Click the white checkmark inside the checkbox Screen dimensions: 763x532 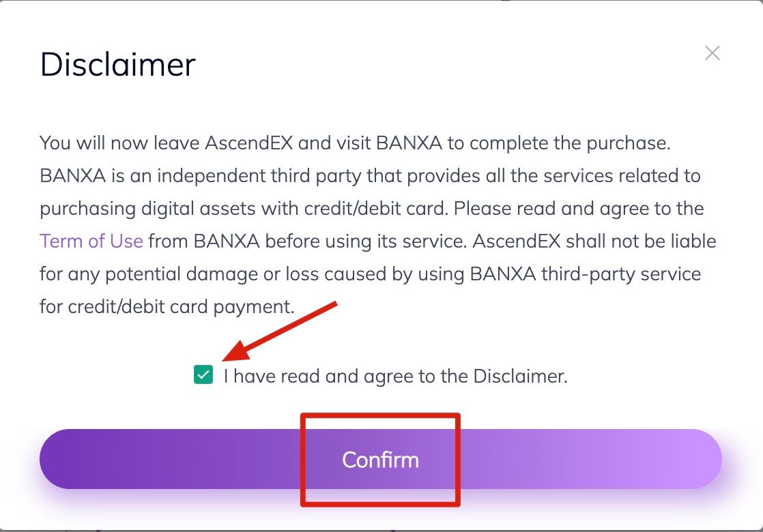[x=203, y=374]
